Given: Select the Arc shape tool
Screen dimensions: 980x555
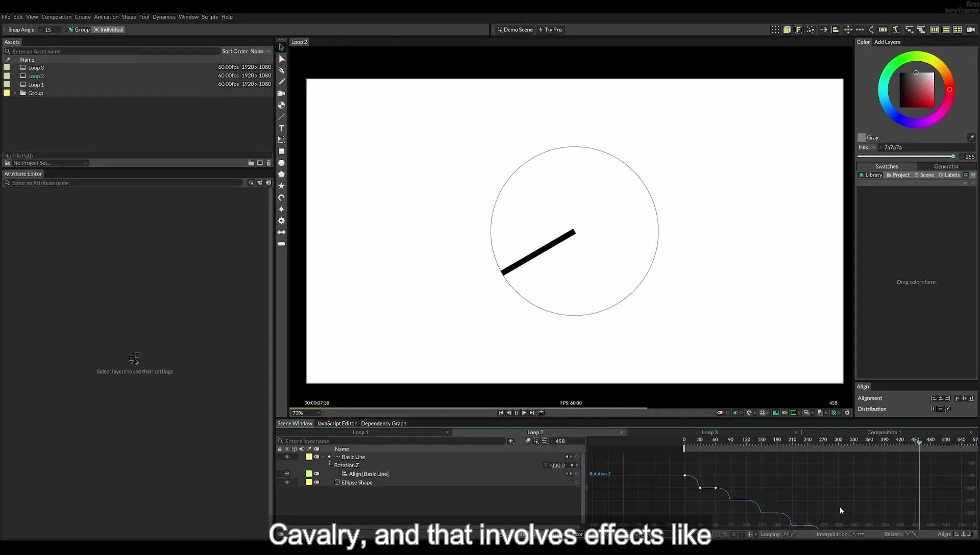Looking at the screenshot, I should 281,197.
